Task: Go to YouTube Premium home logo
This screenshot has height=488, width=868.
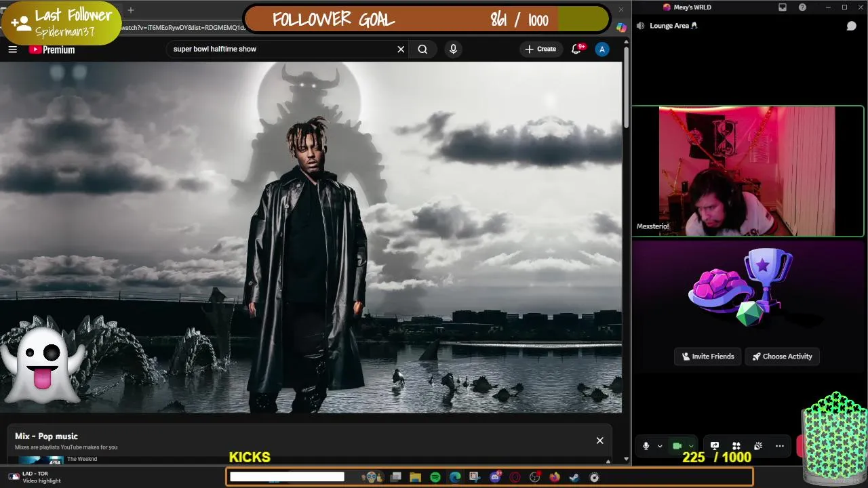Action: pos(52,49)
